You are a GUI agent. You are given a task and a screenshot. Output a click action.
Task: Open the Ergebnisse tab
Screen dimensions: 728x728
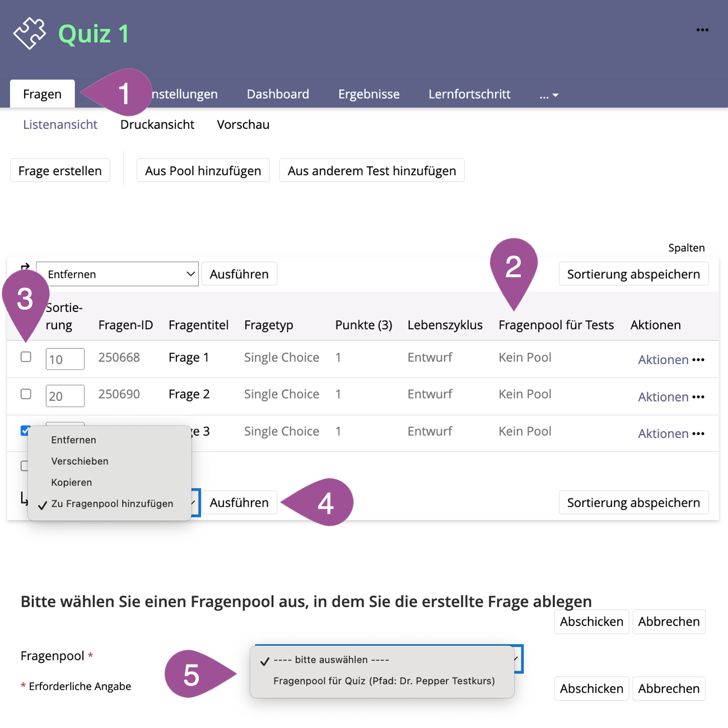[x=368, y=94]
